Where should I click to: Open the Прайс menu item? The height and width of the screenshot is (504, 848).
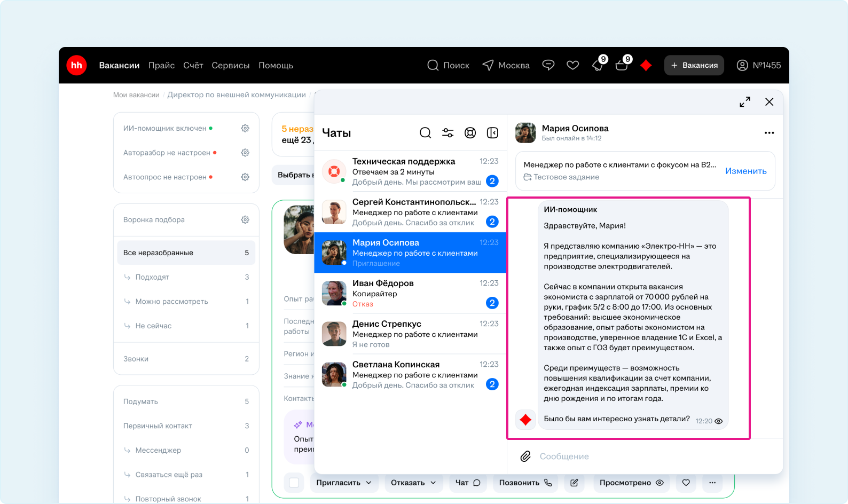161,65
